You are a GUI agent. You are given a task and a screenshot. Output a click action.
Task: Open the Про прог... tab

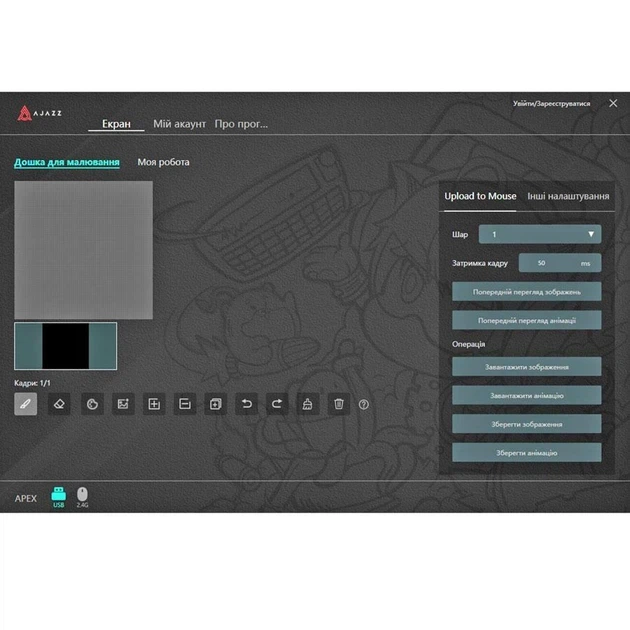coord(241,124)
